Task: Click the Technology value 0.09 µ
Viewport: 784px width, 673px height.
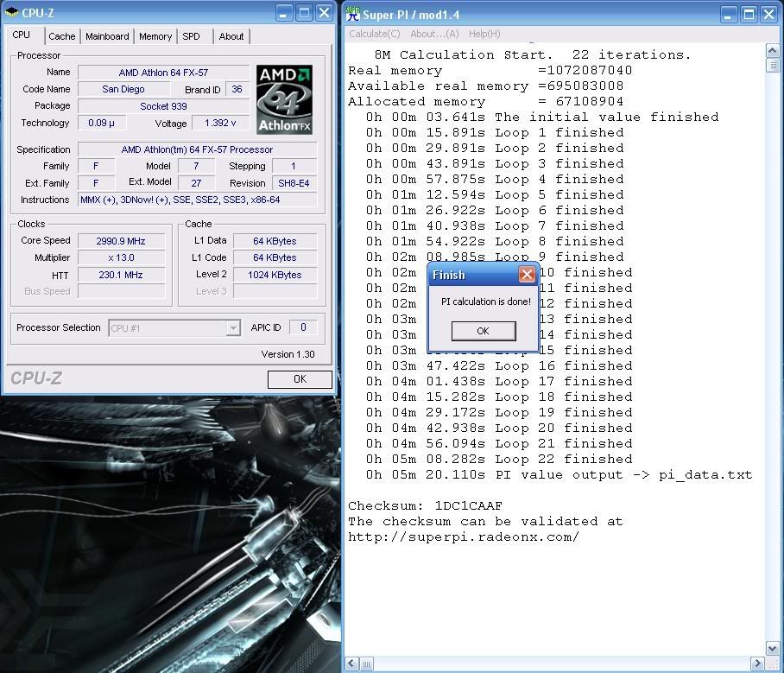Action: [x=102, y=123]
